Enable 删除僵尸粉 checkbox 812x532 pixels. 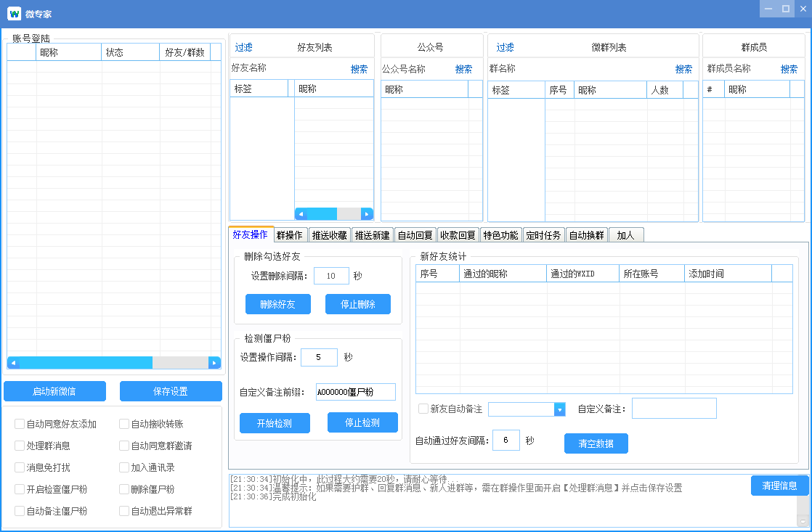[124, 489]
